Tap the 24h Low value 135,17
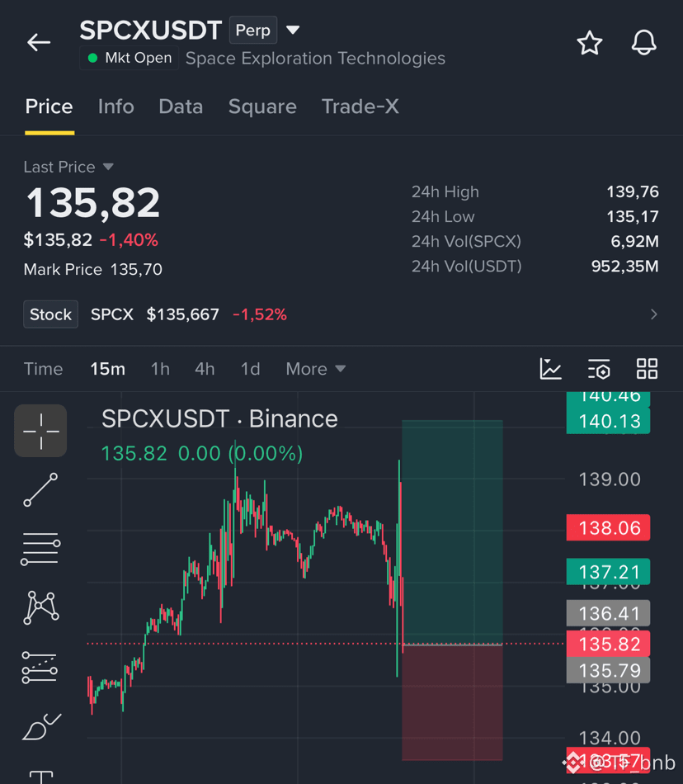 click(633, 216)
